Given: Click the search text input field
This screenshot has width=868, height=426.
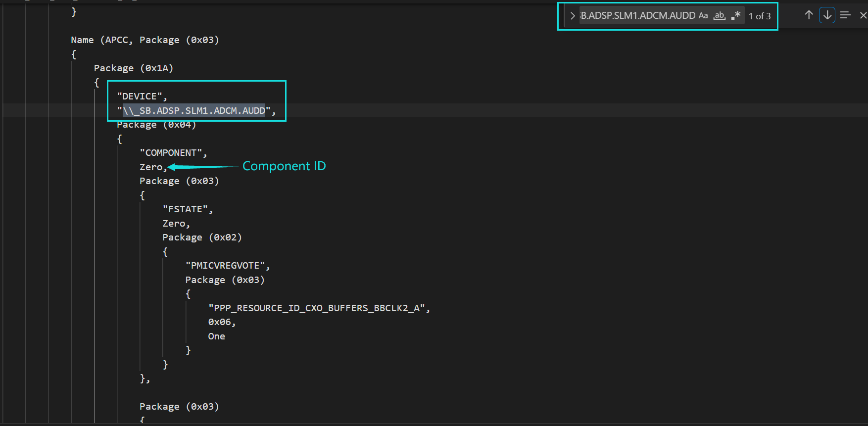Looking at the screenshot, I should pyautogui.click(x=638, y=15).
